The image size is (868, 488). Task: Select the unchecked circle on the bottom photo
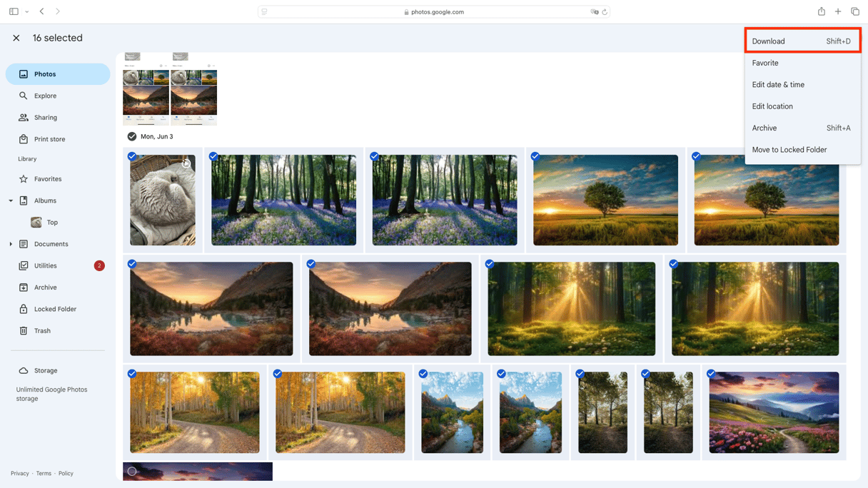click(132, 472)
